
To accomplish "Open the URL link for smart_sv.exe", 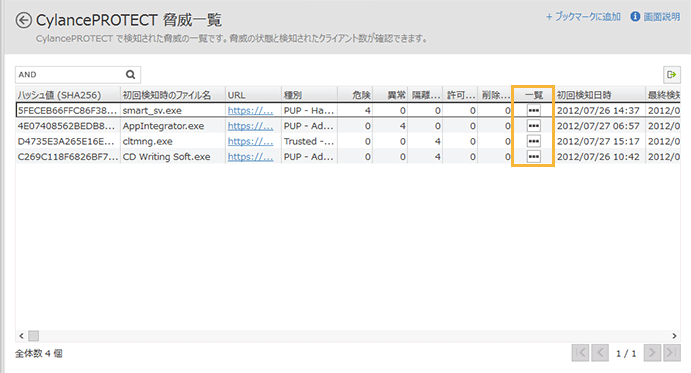I will pos(250,111).
